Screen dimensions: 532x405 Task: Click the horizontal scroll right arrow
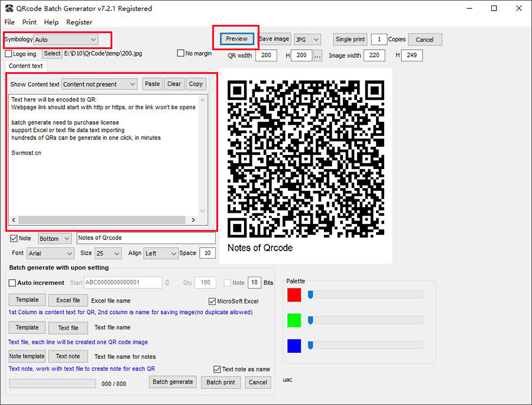tap(193, 219)
